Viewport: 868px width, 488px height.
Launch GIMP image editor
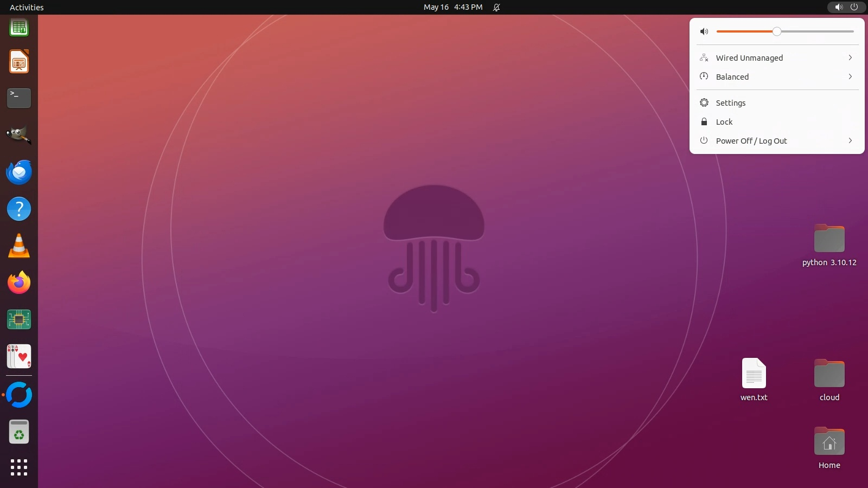tap(19, 135)
